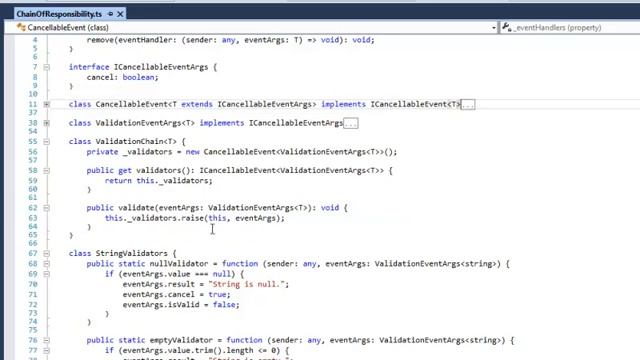The height and width of the screenshot is (360, 640).
Task: Collapse the ValidationChain class on line 55
Action: point(47,142)
